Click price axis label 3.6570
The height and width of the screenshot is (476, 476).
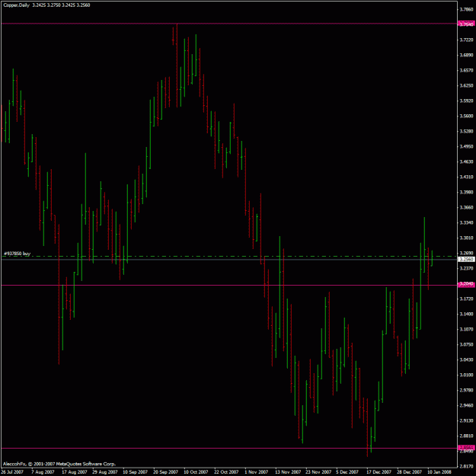466,70
